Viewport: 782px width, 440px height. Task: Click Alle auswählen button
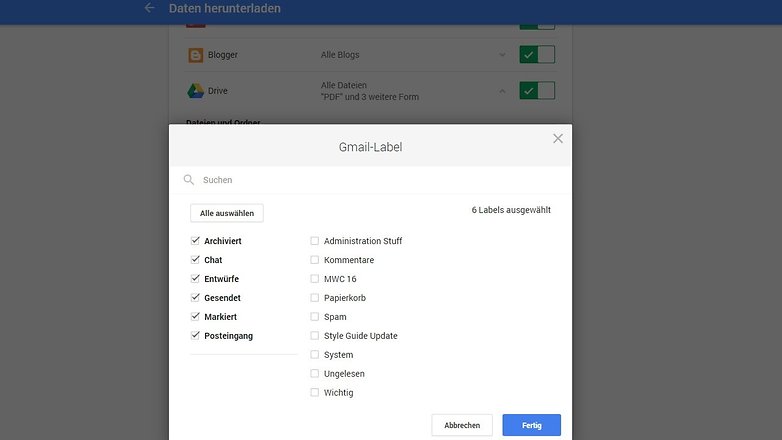(227, 213)
